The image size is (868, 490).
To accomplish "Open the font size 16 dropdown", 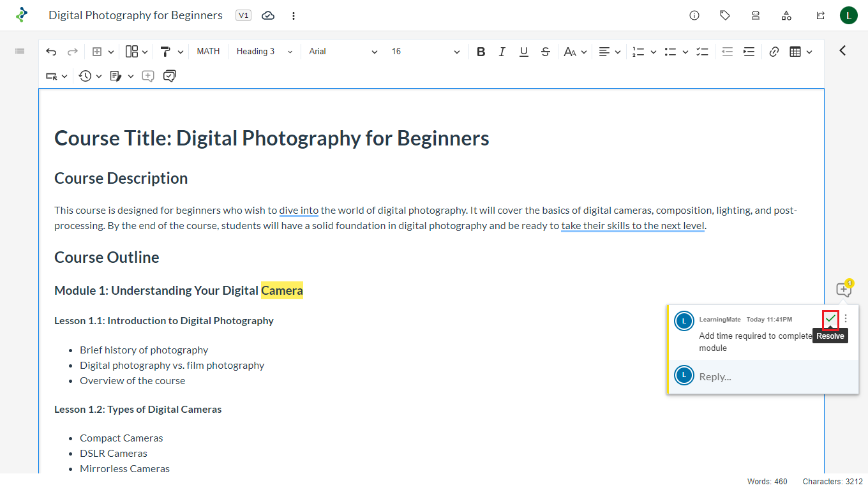I will tap(425, 52).
